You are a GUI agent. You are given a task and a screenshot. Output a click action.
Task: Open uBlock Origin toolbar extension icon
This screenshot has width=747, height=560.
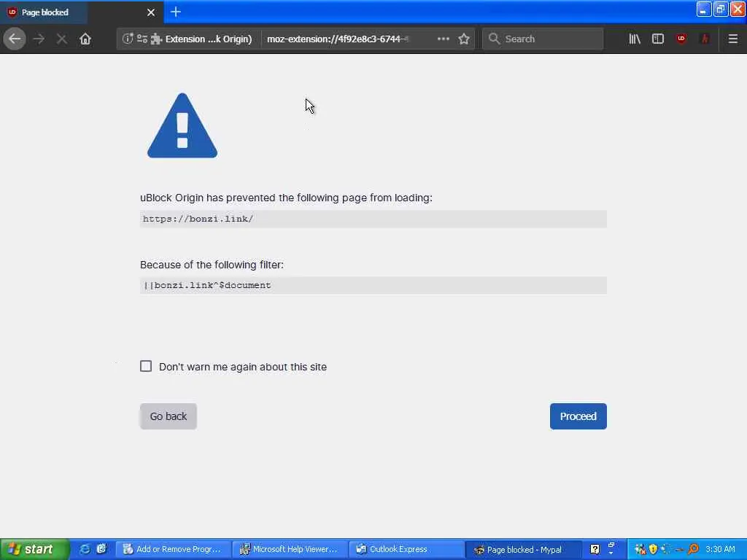[681, 39]
